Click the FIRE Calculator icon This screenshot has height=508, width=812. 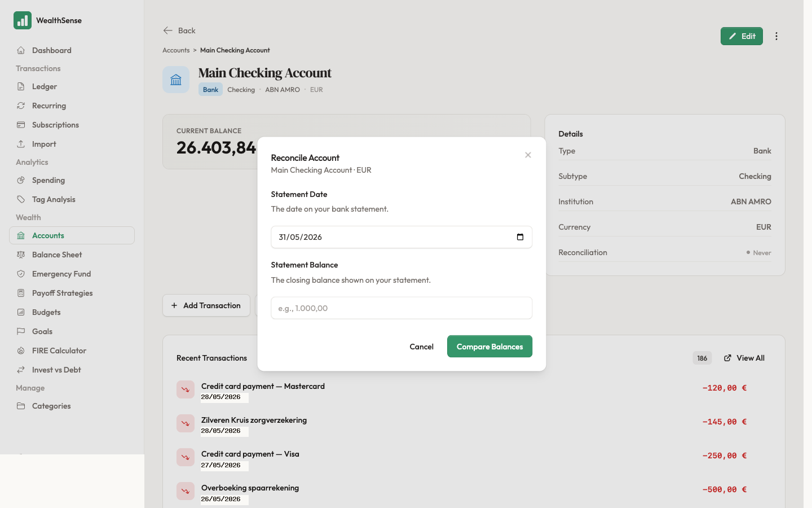(21, 351)
